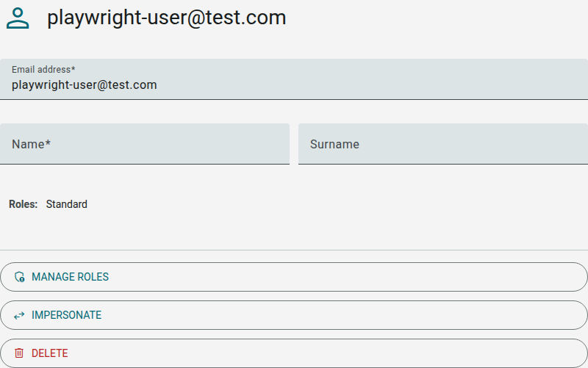The image size is (588, 368).
Task: Focus the Email address input field
Action: (294, 79)
